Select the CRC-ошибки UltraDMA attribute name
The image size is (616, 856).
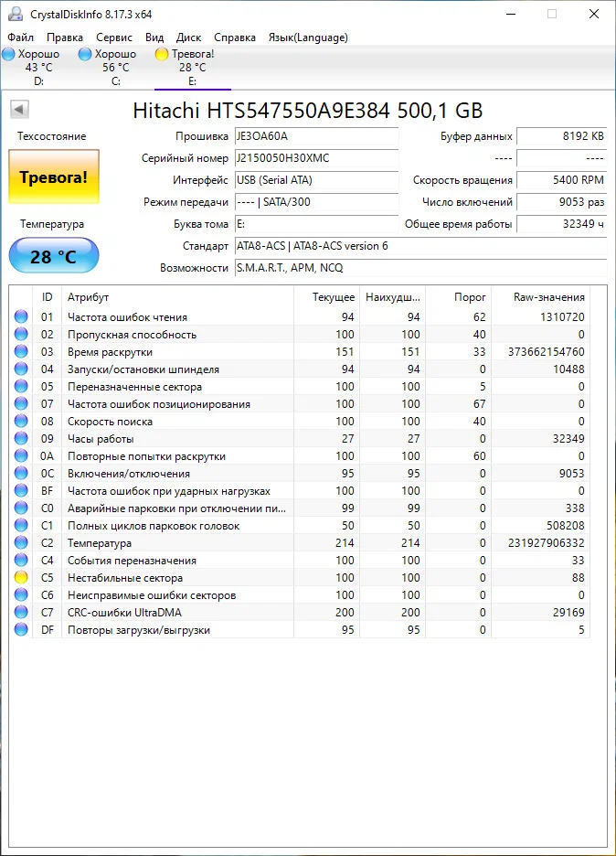pyautogui.click(x=124, y=613)
